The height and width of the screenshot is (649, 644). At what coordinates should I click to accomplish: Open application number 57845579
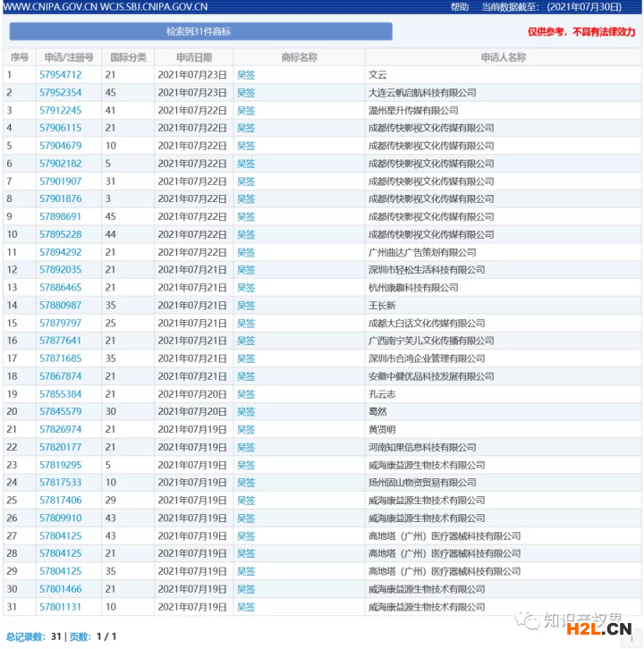click(x=60, y=412)
